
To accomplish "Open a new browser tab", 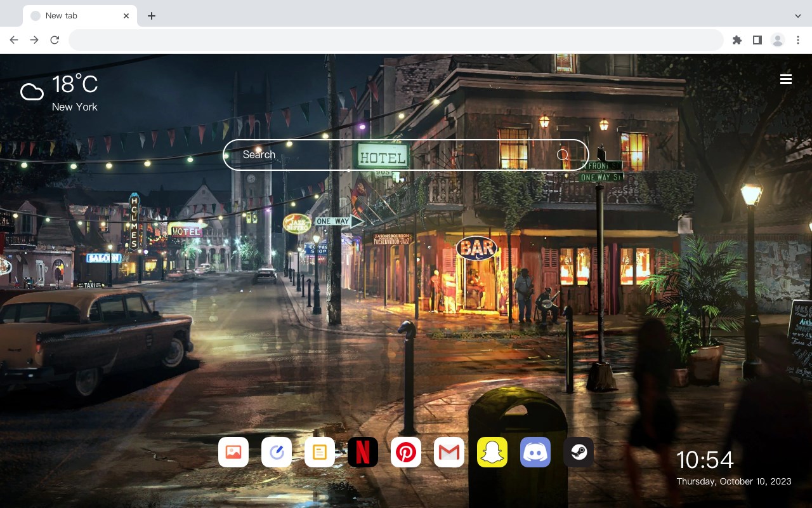I will [151, 16].
